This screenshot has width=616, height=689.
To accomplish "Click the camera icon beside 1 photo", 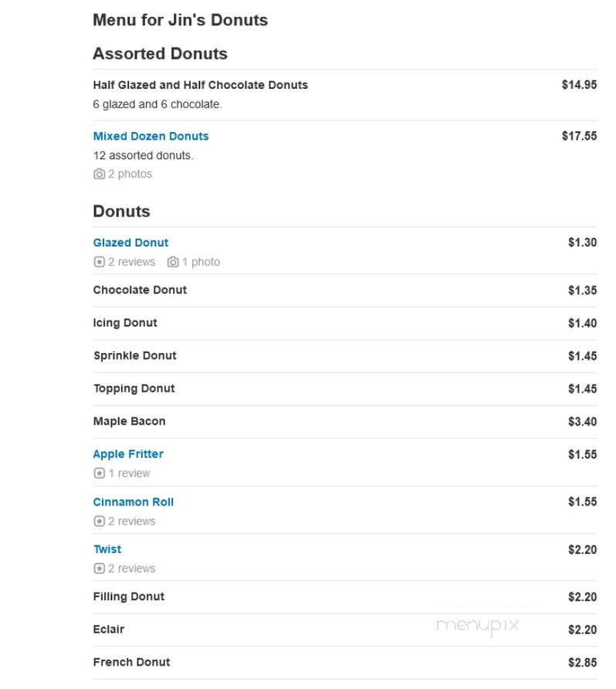I will point(173,262).
